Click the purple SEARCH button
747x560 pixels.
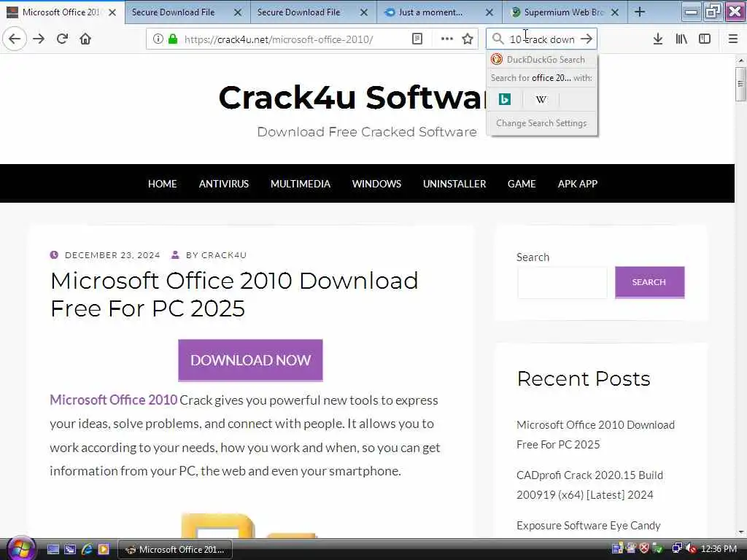click(649, 282)
